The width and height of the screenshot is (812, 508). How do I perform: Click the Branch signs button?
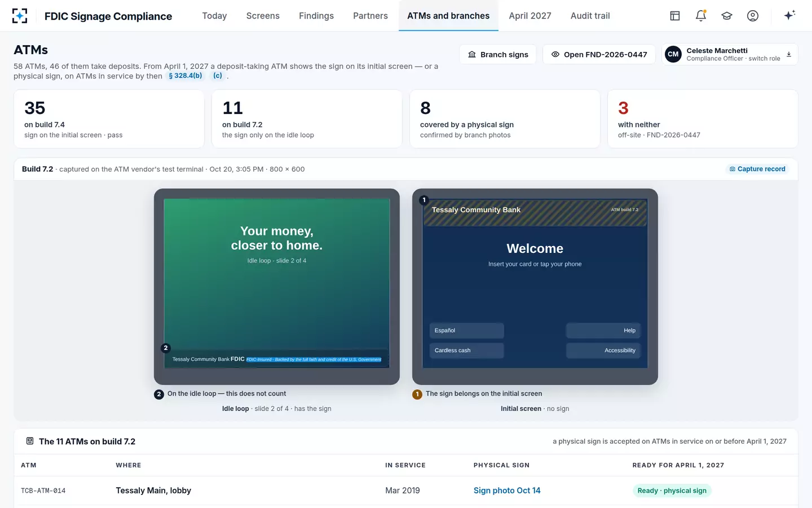pyautogui.click(x=498, y=54)
